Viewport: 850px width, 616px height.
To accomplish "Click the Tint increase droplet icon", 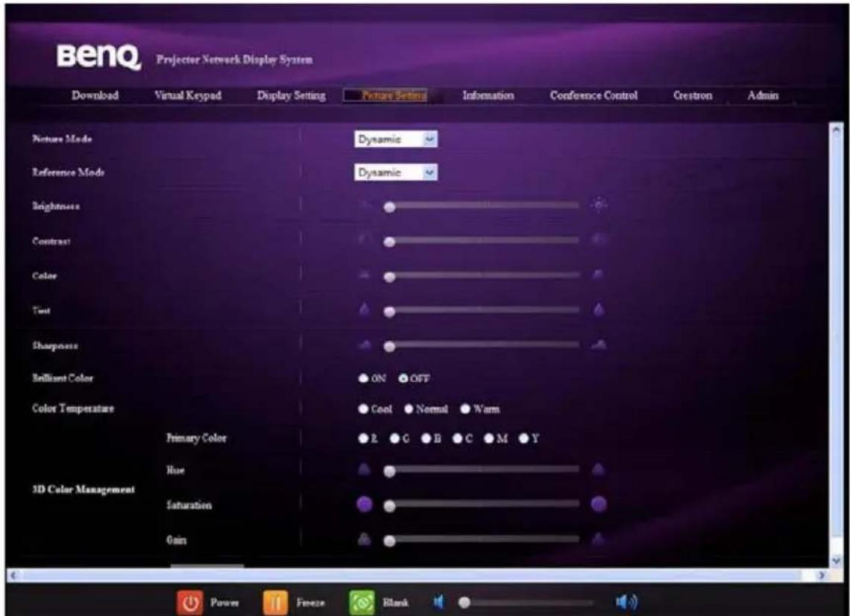I will coord(599,309).
